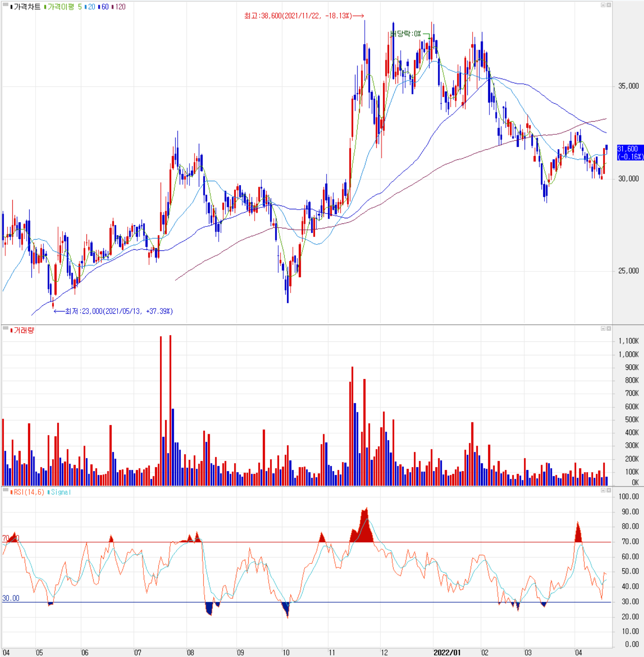Maximize the RSI indicator panel
The width and height of the screenshot is (644, 657).
click(x=603, y=490)
